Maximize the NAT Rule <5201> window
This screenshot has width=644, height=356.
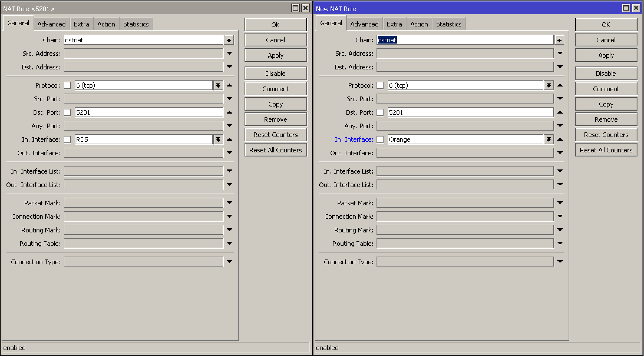(x=295, y=8)
